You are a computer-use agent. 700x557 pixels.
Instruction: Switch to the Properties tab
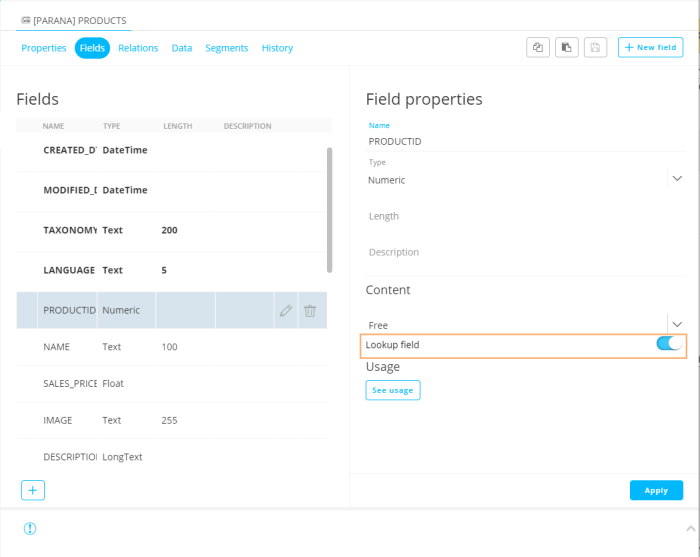44,48
